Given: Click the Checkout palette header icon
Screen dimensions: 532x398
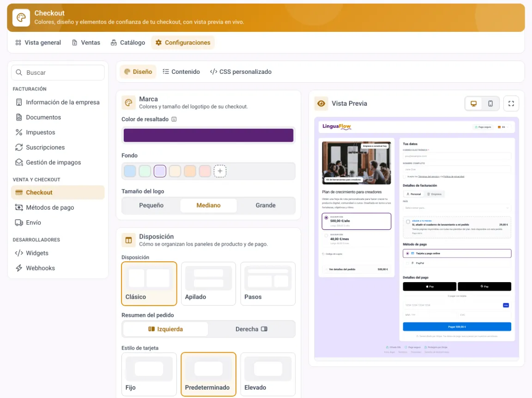Looking at the screenshot, I should click(21, 18).
